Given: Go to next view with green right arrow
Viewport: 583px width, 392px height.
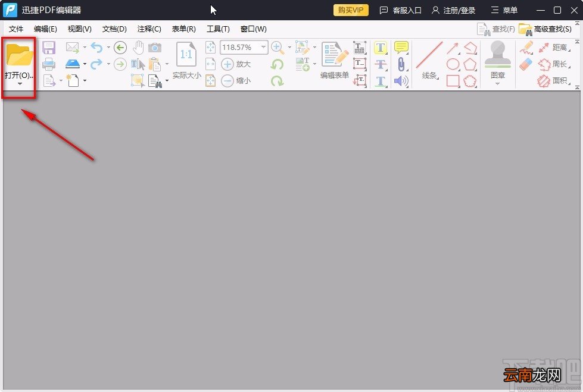Looking at the screenshot, I should click(120, 64).
